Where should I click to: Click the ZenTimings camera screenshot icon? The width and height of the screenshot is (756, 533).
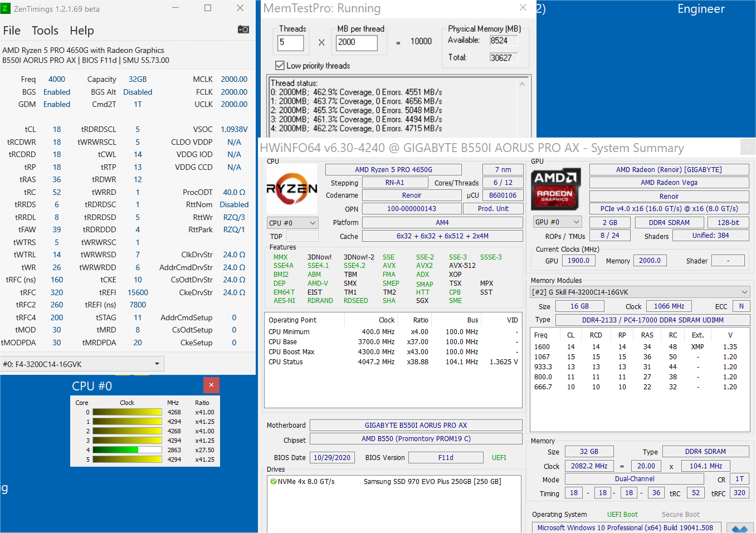tap(243, 30)
